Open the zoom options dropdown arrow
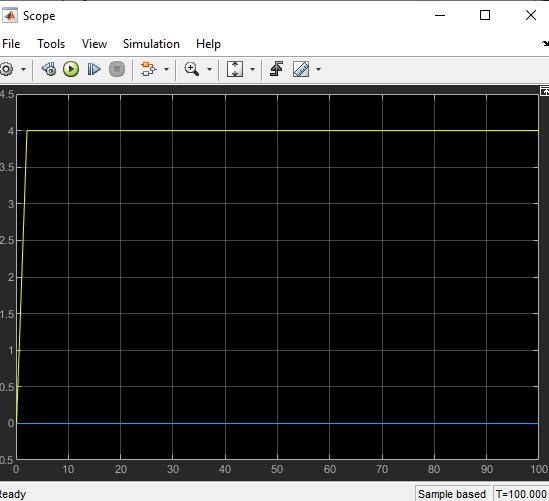 pyautogui.click(x=209, y=69)
